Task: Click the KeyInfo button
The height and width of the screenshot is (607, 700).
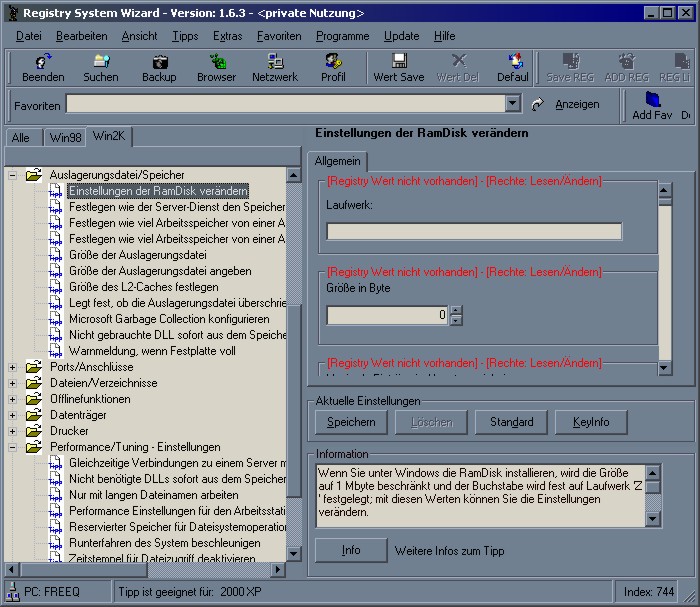Action: 591,422
